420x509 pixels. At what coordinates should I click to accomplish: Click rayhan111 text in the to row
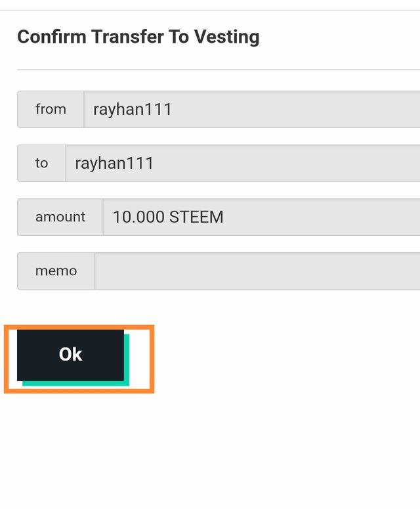(x=114, y=164)
